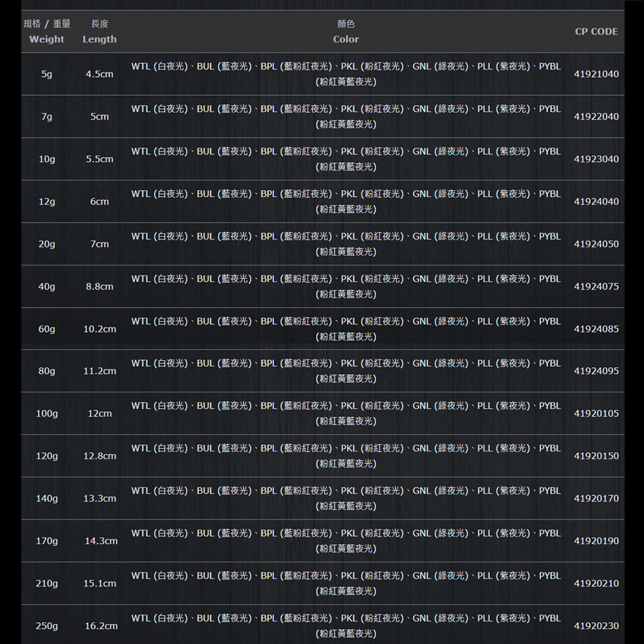Image resolution: width=644 pixels, height=644 pixels.
Task: Select CP code 41922040
Action: coord(596,117)
